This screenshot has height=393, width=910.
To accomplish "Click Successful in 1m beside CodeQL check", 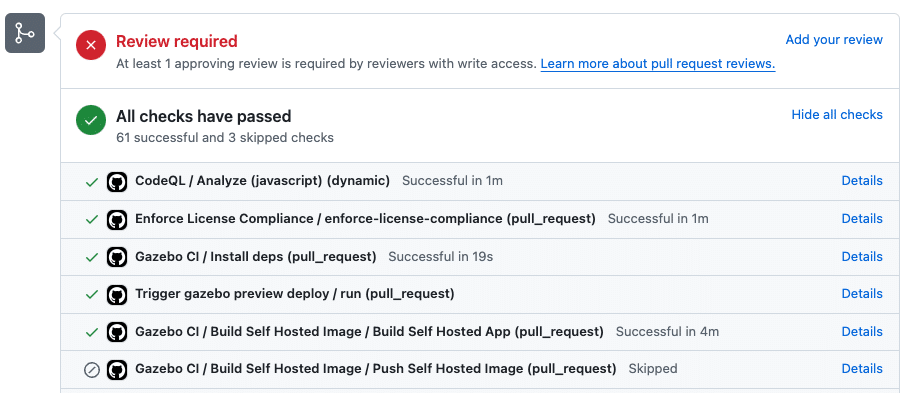I will pos(452,181).
